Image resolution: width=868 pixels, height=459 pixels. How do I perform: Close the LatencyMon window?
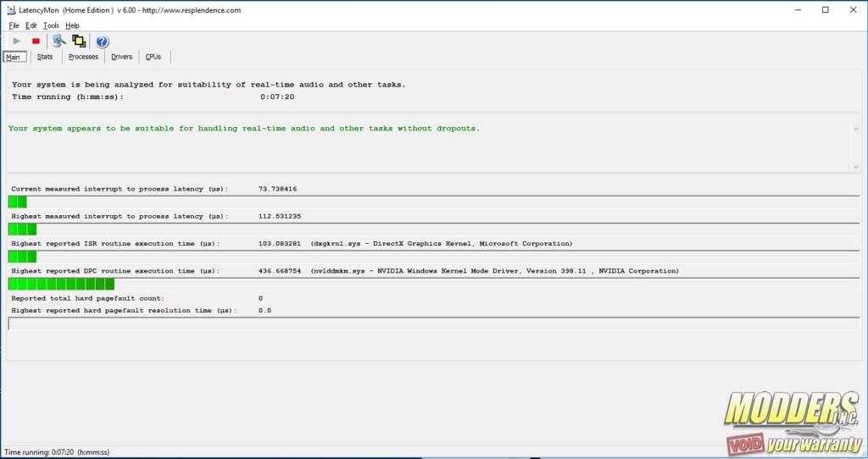click(x=853, y=10)
